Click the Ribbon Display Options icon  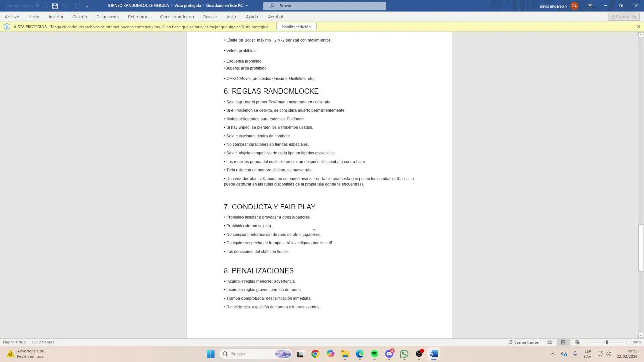[x=590, y=6]
